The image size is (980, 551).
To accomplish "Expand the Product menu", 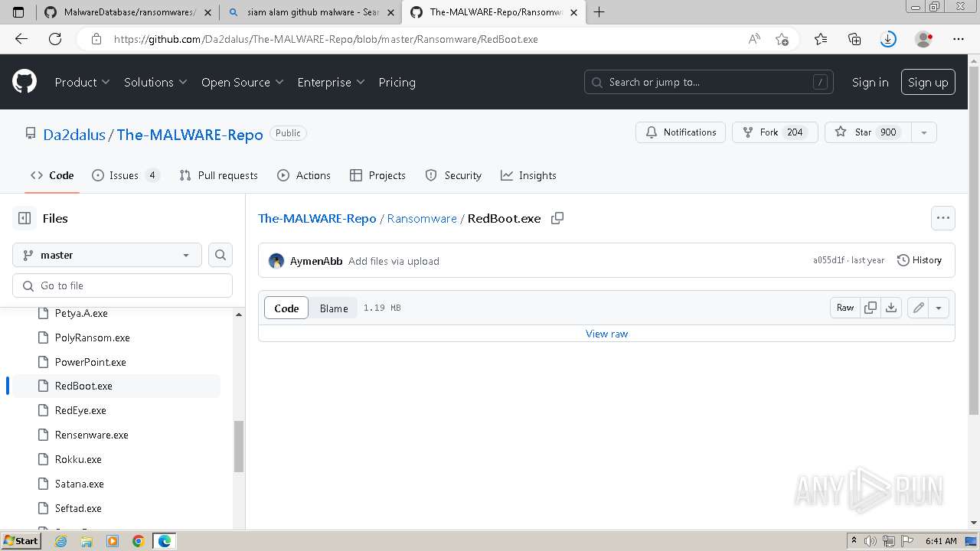I will (82, 82).
